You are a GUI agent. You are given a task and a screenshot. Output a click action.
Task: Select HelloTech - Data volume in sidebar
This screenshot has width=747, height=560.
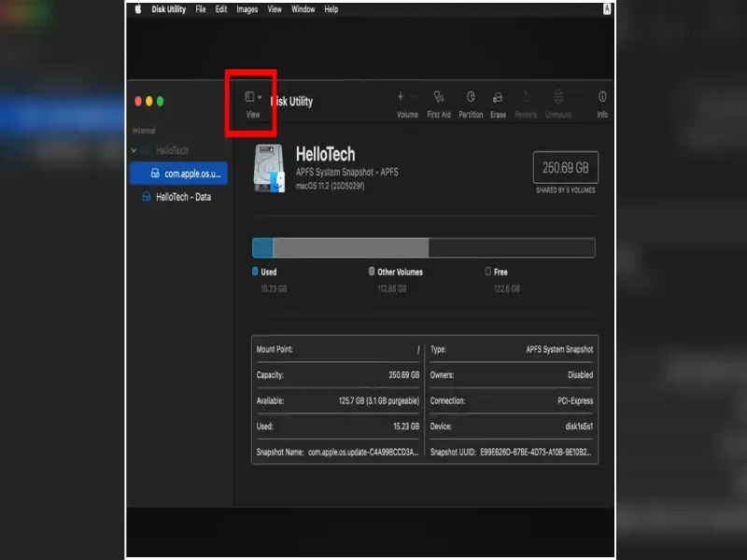pyautogui.click(x=178, y=197)
